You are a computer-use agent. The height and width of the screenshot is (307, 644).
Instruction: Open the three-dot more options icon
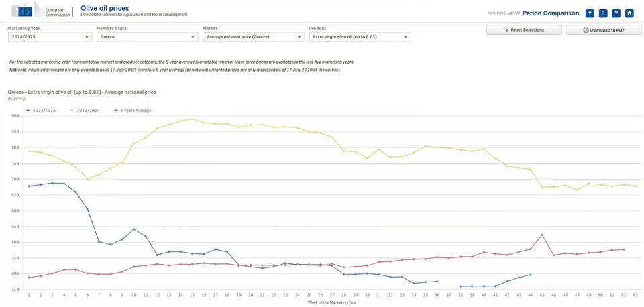[x=603, y=13]
